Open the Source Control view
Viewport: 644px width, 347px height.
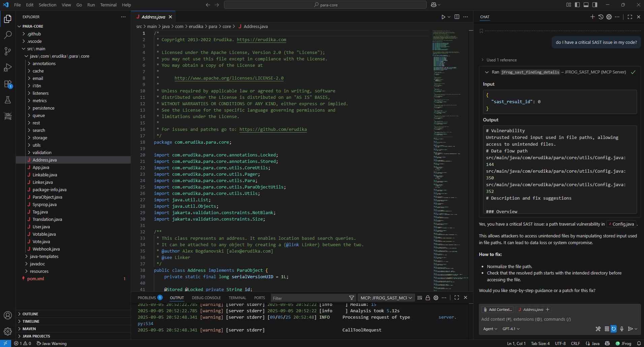(x=8, y=51)
